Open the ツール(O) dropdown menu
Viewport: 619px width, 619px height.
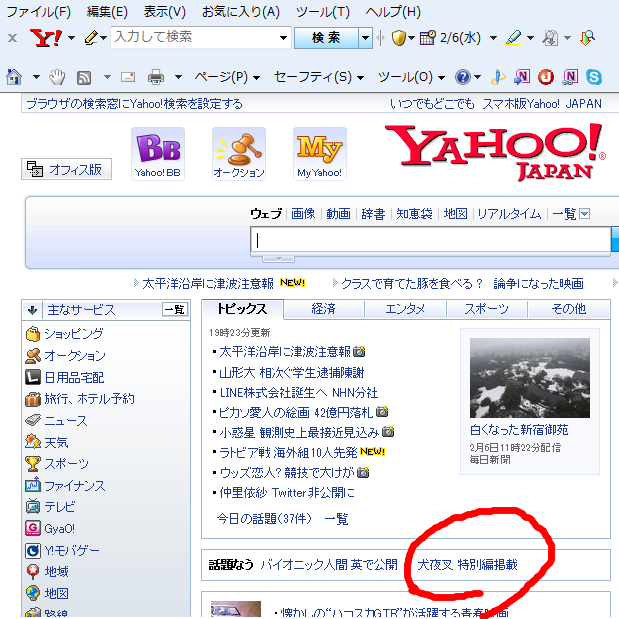(x=411, y=77)
